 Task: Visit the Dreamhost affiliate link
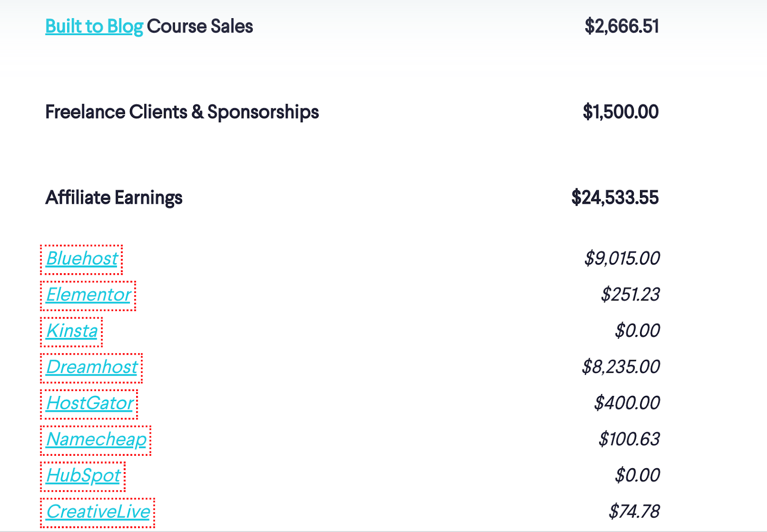tap(92, 367)
